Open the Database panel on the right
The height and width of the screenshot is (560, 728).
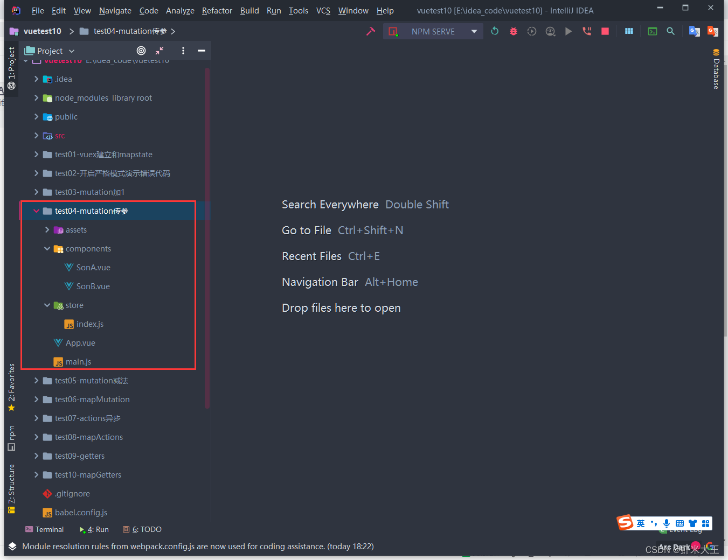[716, 71]
